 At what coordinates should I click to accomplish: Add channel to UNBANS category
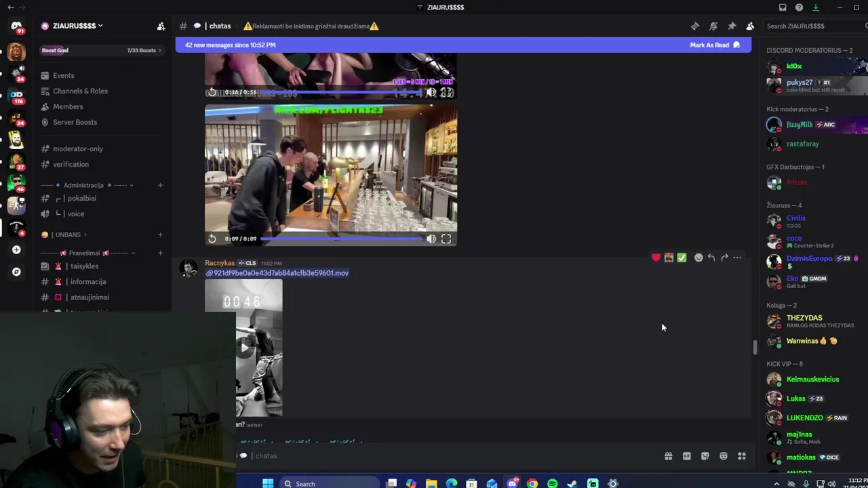pos(160,235)
